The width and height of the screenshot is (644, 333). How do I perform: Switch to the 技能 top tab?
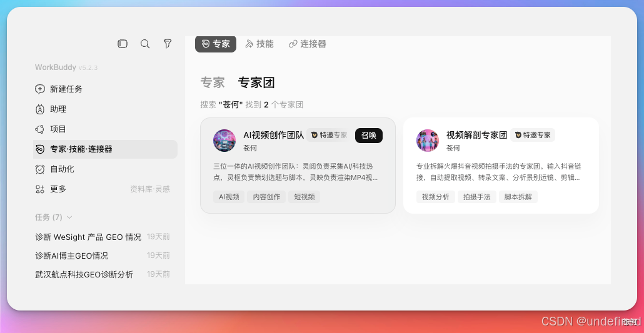click(x=259, y=44)
